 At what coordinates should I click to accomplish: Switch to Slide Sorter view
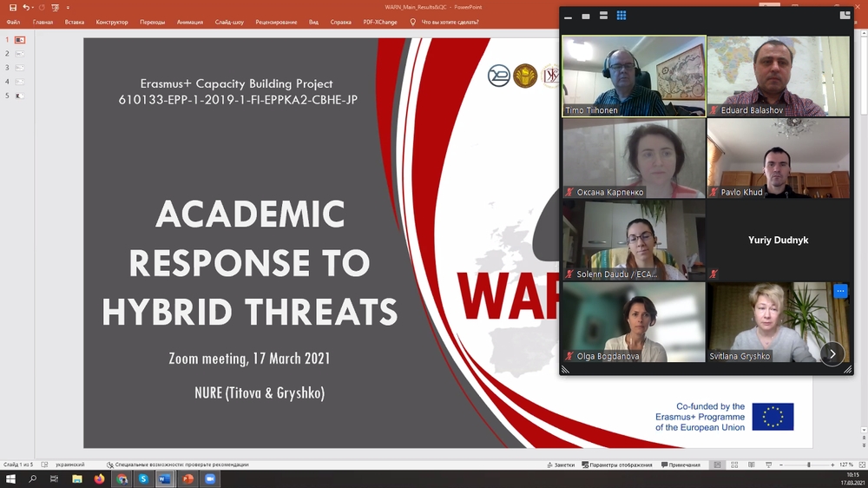[734, 465]
